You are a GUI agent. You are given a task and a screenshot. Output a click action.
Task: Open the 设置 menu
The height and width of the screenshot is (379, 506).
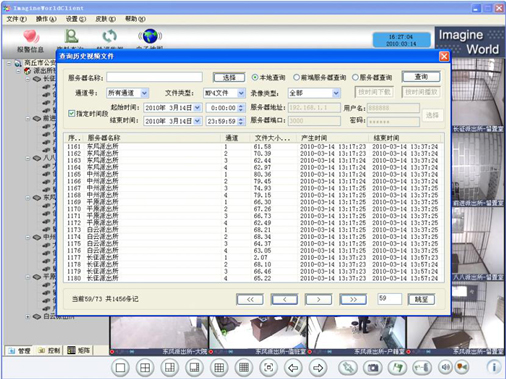click(x=76, y=19)
